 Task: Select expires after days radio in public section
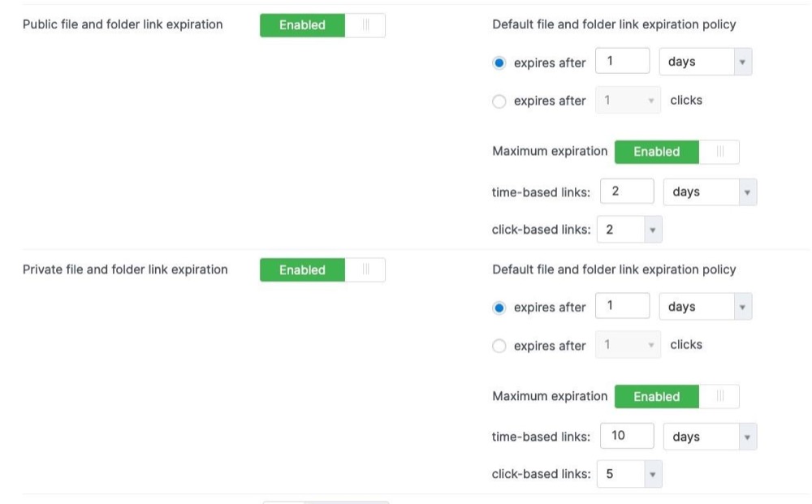click(499, 63)
